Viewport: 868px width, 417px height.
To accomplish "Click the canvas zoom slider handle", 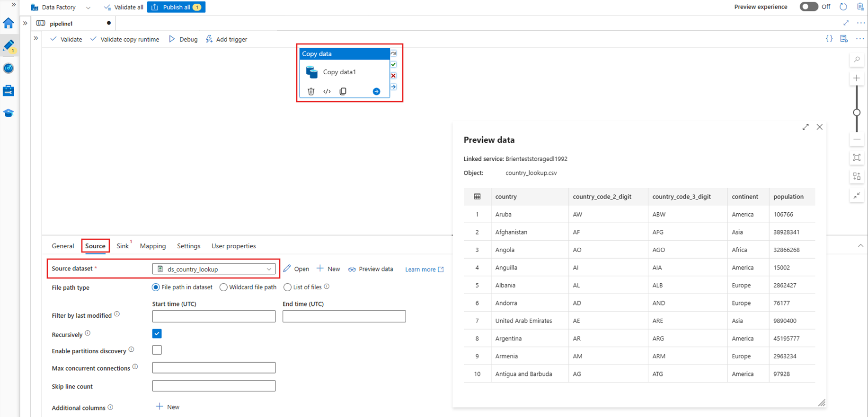I will (857, 113).
